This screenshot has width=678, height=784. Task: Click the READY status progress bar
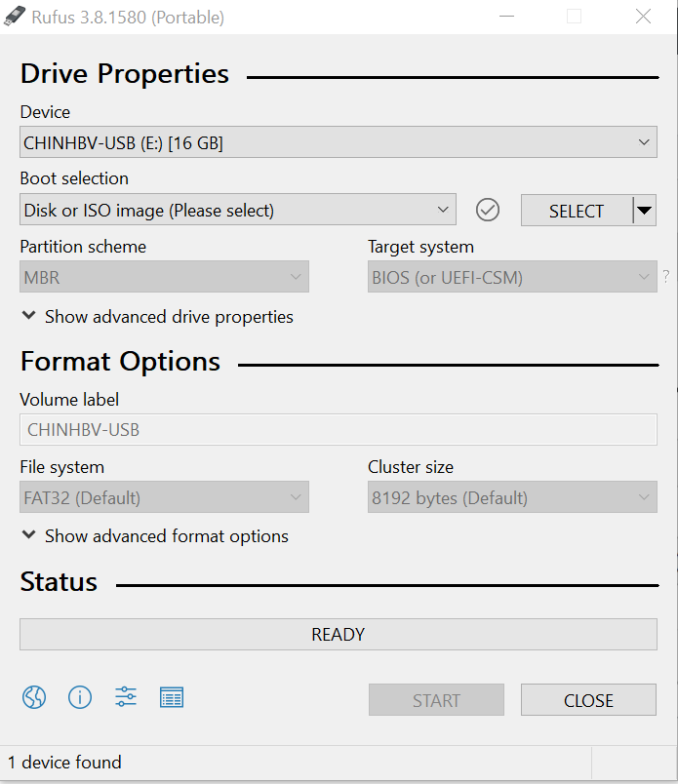coord(338,635)
